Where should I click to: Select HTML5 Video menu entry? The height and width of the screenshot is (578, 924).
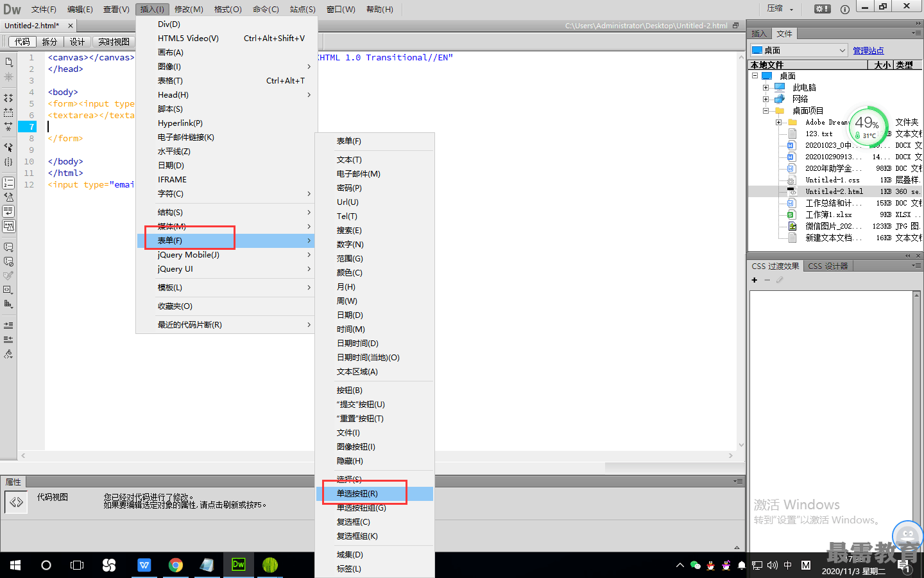pyautogui.click(x=226, y=38)
